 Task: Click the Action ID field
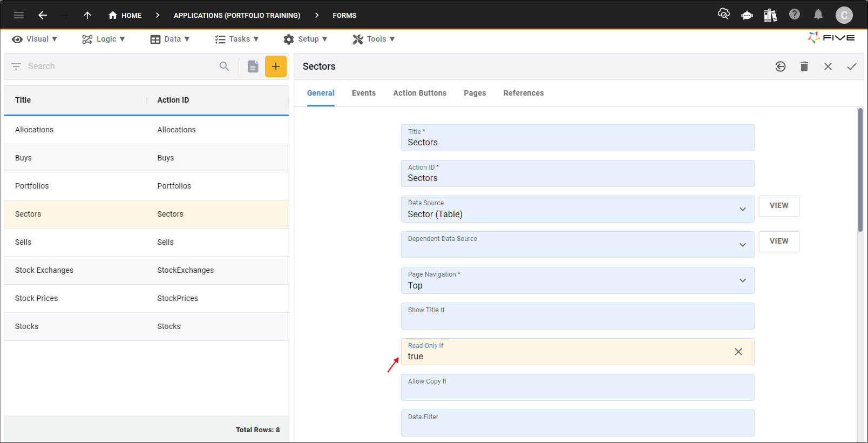tap(578, 173)
